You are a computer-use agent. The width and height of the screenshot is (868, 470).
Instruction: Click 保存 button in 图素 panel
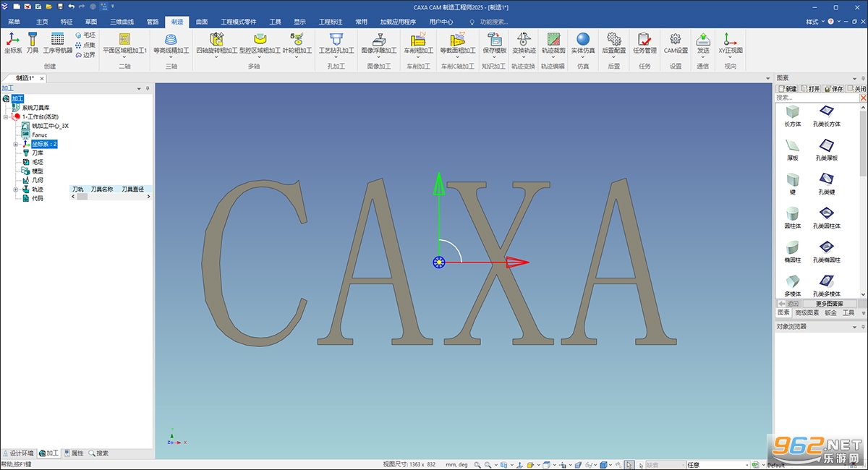pyautogui.click(x=833, y=89)
